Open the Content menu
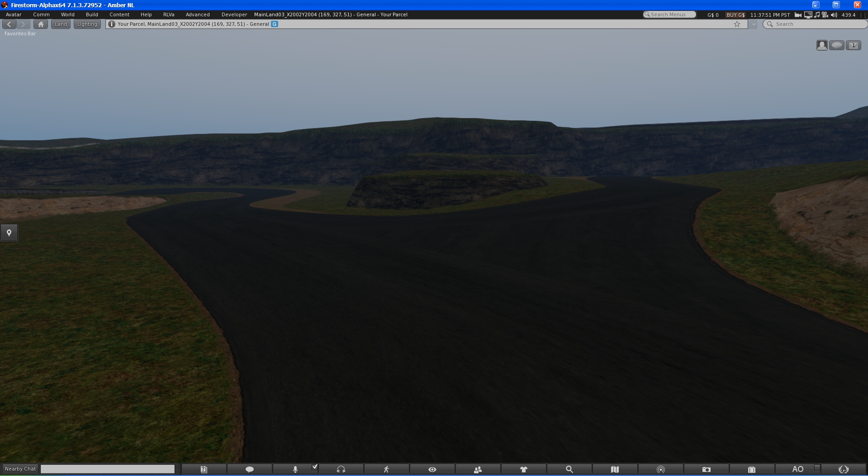 pos(119,14)
